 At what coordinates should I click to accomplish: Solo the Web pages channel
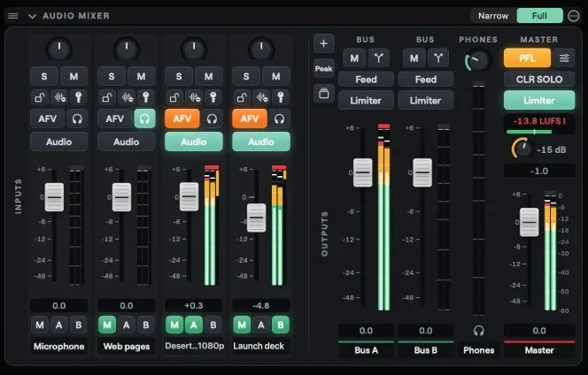112,76
